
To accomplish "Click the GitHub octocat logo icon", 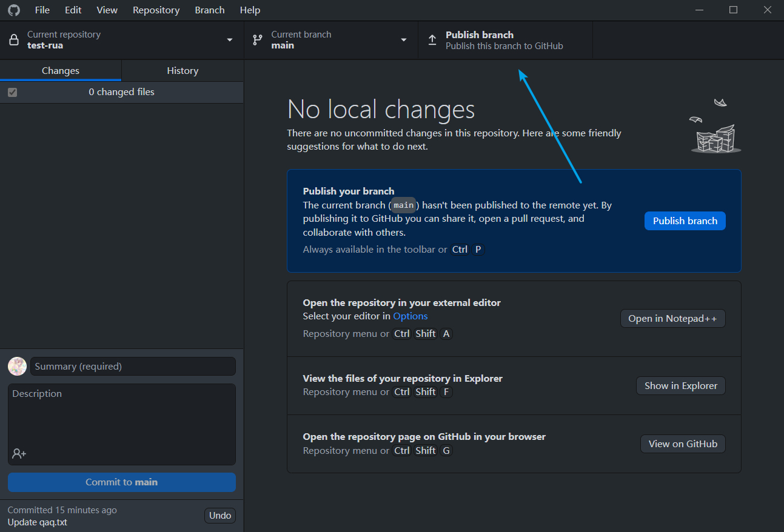I will click(13, 10).
